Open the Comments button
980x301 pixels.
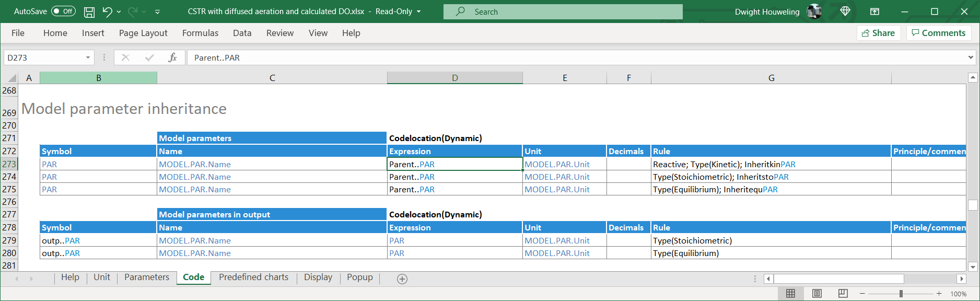(x=939, y=33)
